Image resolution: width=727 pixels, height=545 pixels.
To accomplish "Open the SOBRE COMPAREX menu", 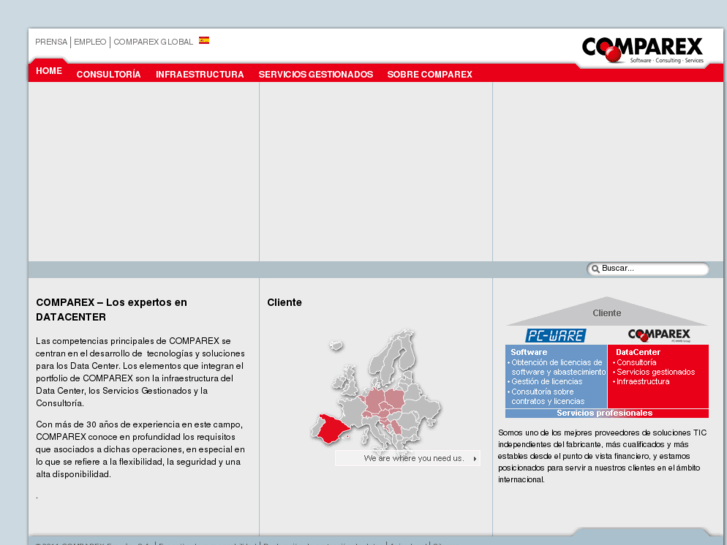I will pos(430,74).
